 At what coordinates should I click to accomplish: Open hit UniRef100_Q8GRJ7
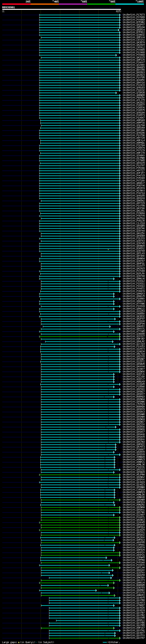[x=133, y=183]
